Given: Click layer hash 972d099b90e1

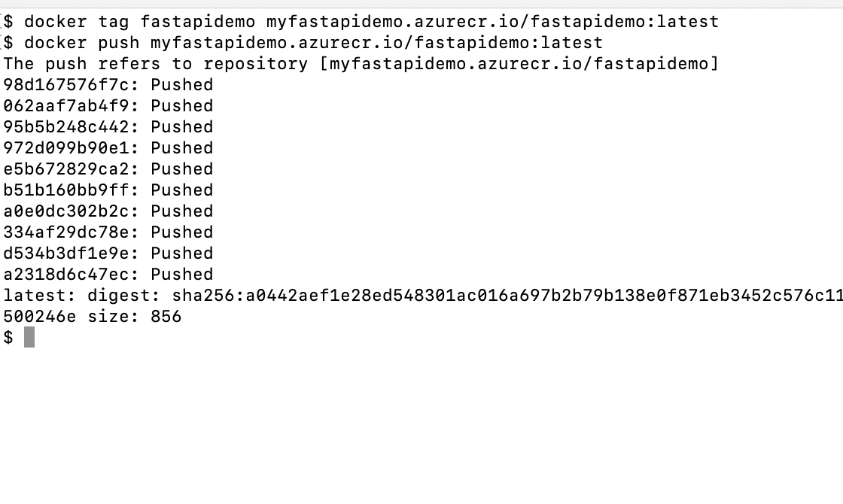Looking at the screenshot, I should click(x=67, y=147).
